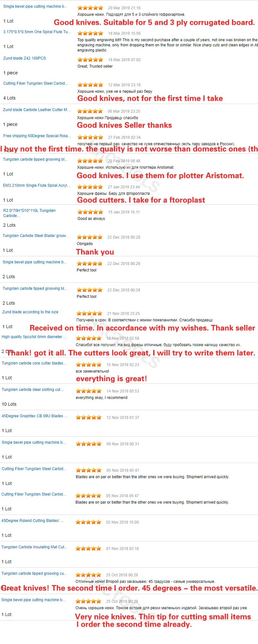Click the star rating dated 20 Mar 2019

coord(90,8)
